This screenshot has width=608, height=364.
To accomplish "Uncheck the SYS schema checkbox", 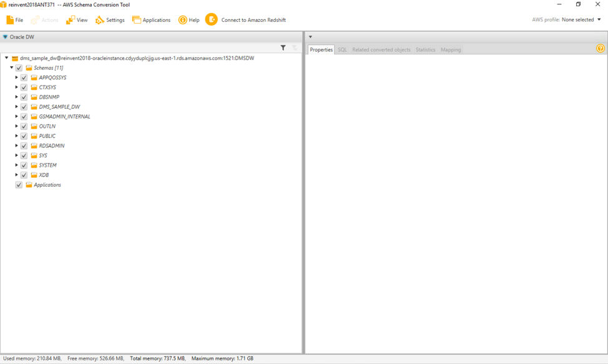I will [24, 155].
